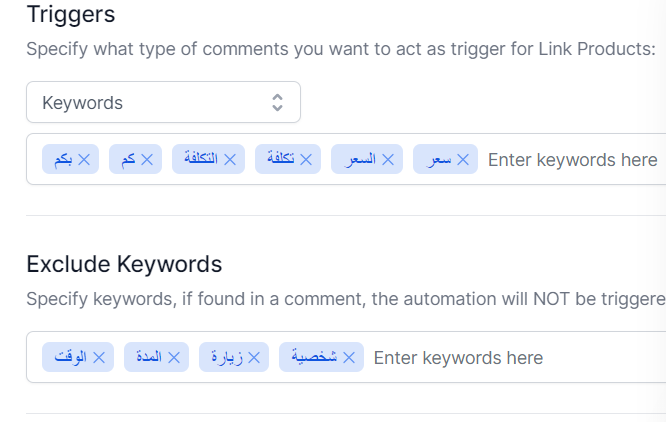Select the السعر keyword tag label
Image resolution: width=666 pixels, height=422 pixels.
(360, 159)
